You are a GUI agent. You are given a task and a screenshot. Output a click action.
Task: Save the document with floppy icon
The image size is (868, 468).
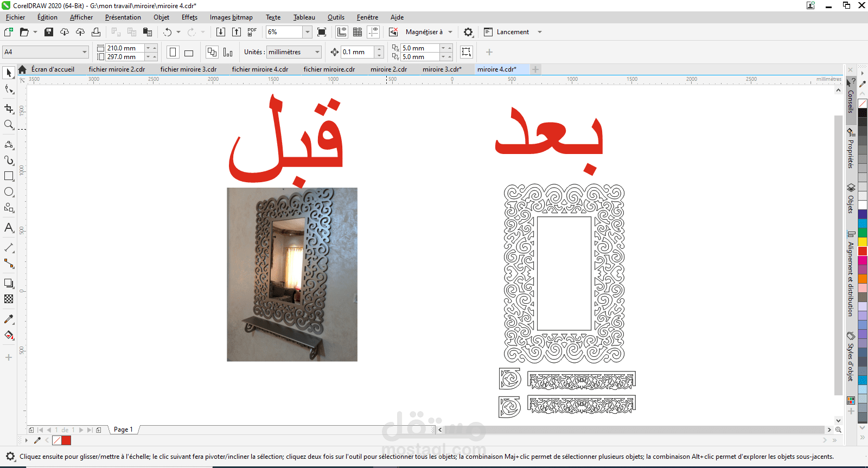(49, 32)
